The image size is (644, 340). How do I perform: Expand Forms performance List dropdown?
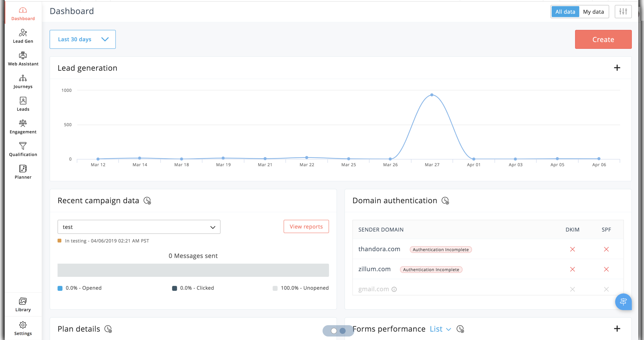coord(440,329)
